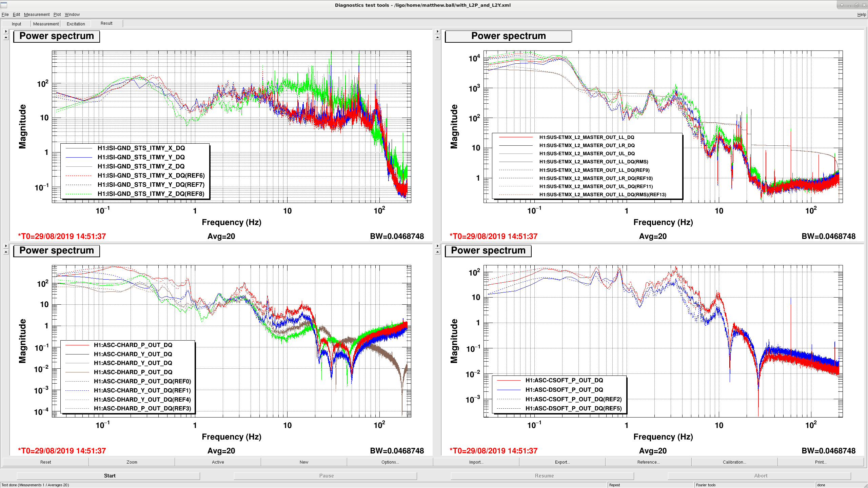Select the Input tab
Screen dimensions: 868x488
pos(16,24)
